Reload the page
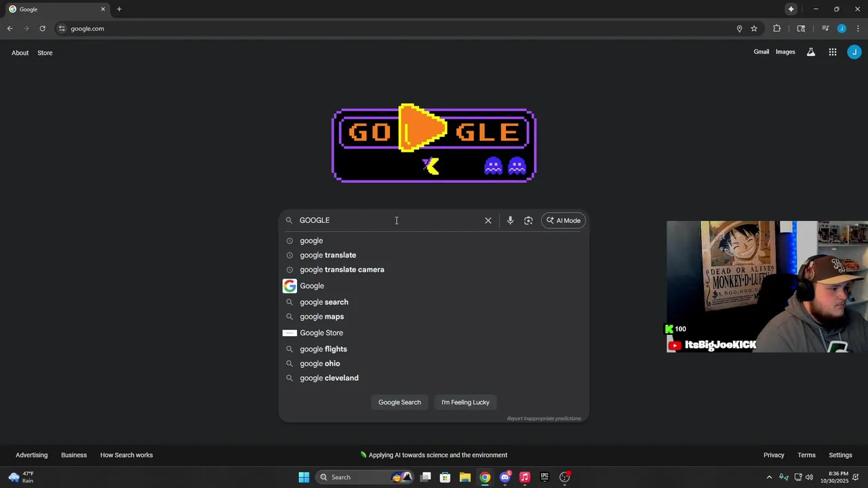This screenshot has height=488, width=868. click(42, 28)
